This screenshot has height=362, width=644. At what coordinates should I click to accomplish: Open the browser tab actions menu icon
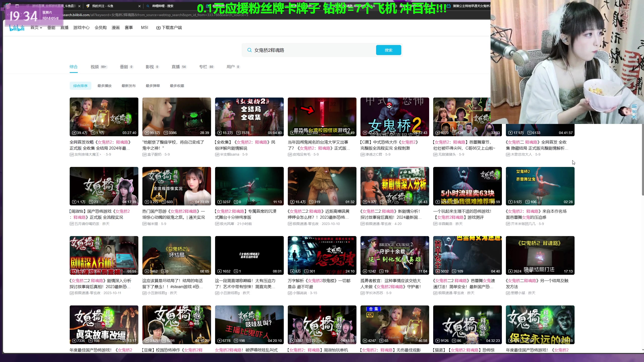(17, 6)
